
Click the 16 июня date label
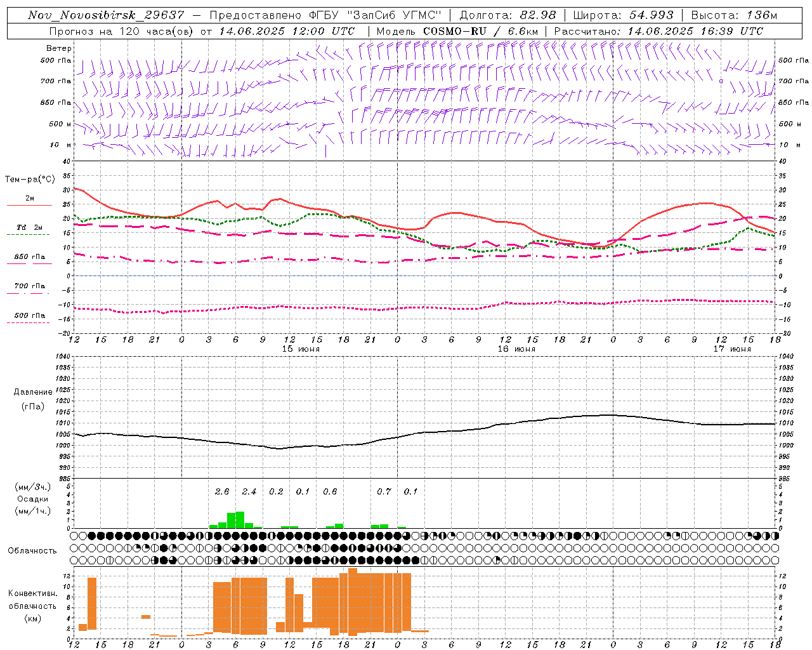(x=516, y=349)
